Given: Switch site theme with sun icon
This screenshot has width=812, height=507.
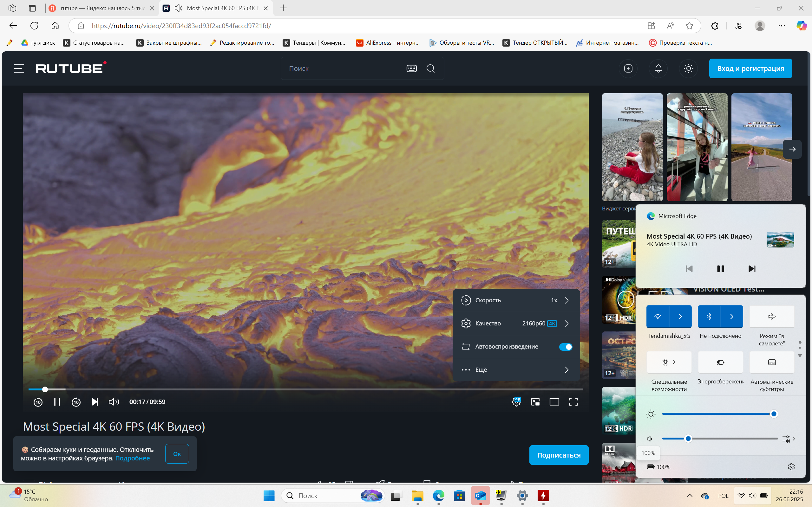Looking at the screenshot, I should (689, 68).
